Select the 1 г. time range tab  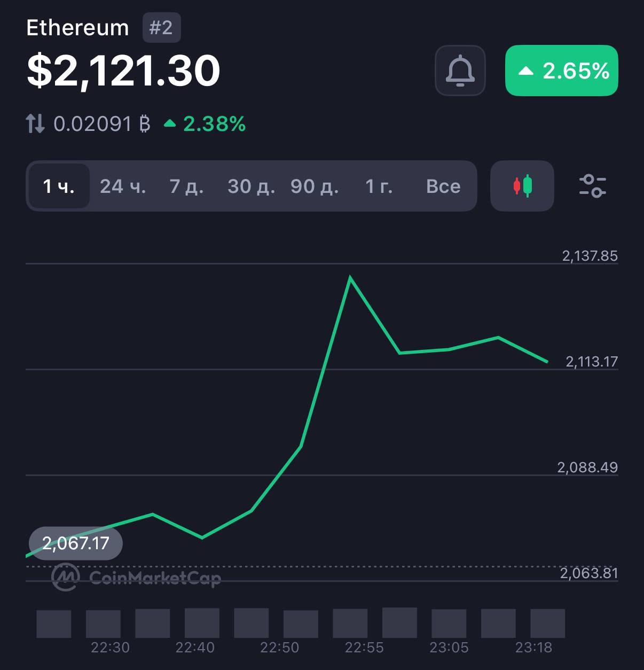coord(379,186)
